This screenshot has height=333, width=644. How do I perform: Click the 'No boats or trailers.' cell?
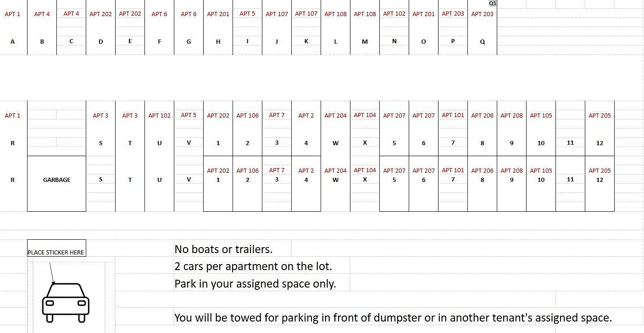click(223, 249)
